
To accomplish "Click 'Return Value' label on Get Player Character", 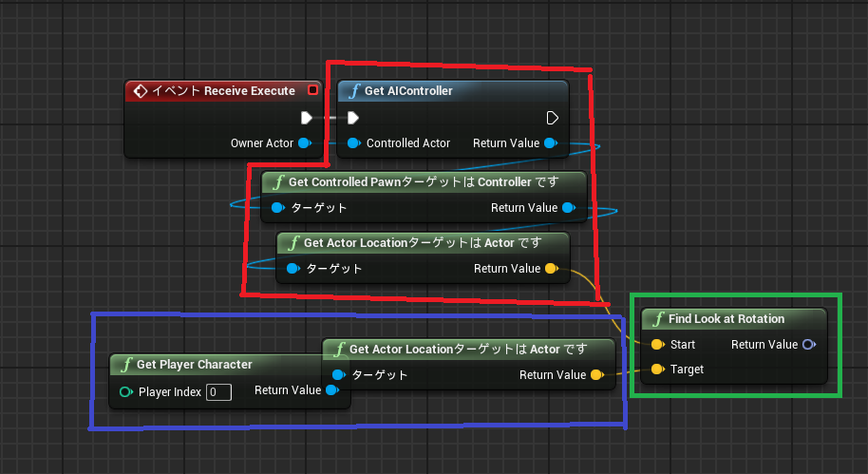I will (288, 389).
